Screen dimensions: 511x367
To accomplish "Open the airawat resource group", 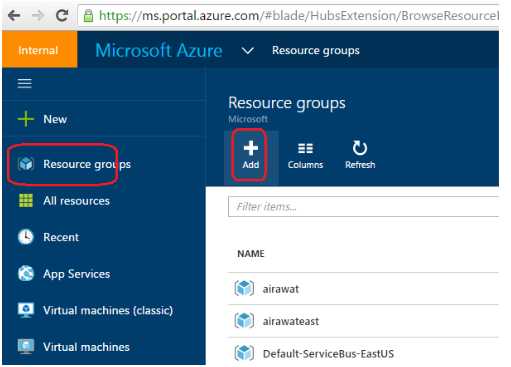I will tap(281, 289).
